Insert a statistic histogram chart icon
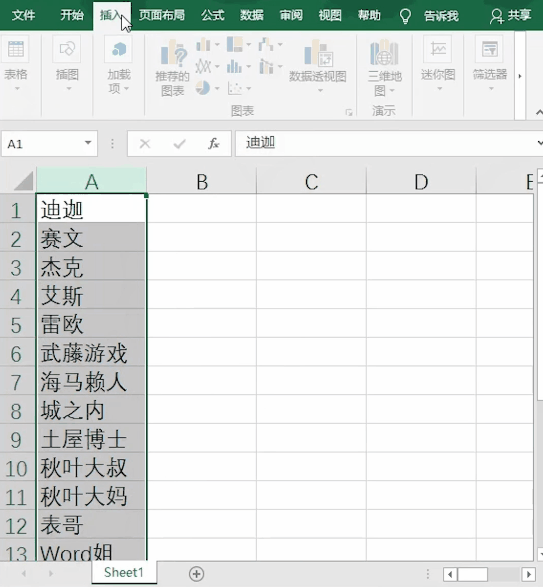Viewport: 543px width, 587px height. tap(234, 67)
